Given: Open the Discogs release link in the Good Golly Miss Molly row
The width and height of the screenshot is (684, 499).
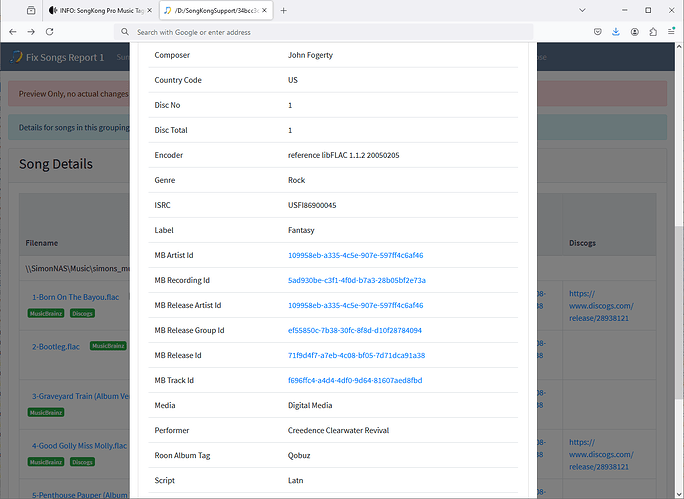Looking at the screenshot, I should (x=601, y=455).
